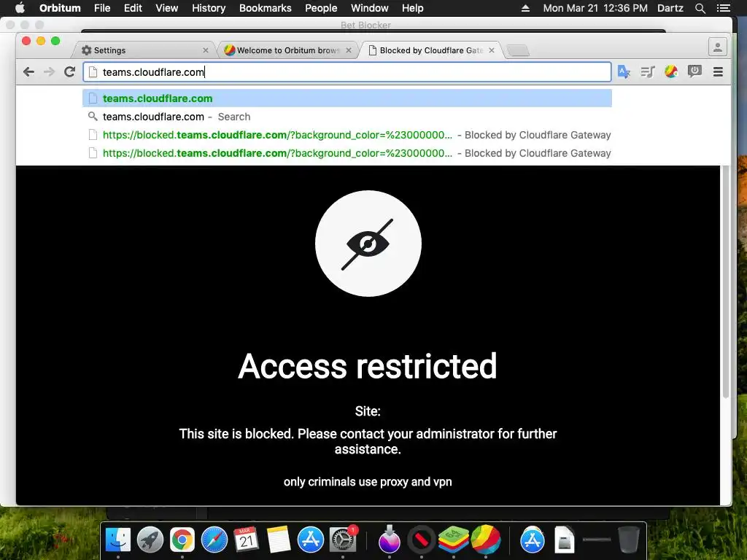Image resolution: width=747 pixels, height=560 pixels.
Task: Open the People menu
Action: (x=321, y=8)
